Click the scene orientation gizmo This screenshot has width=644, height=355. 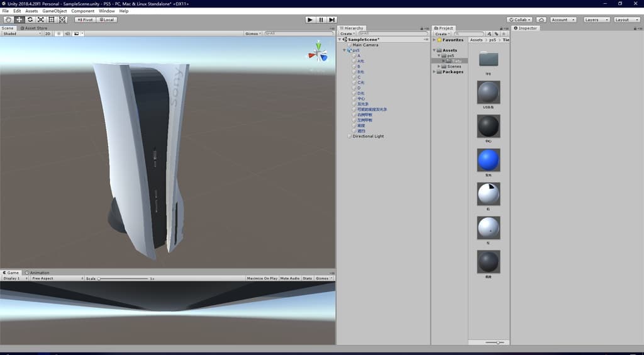coord(318,54)
